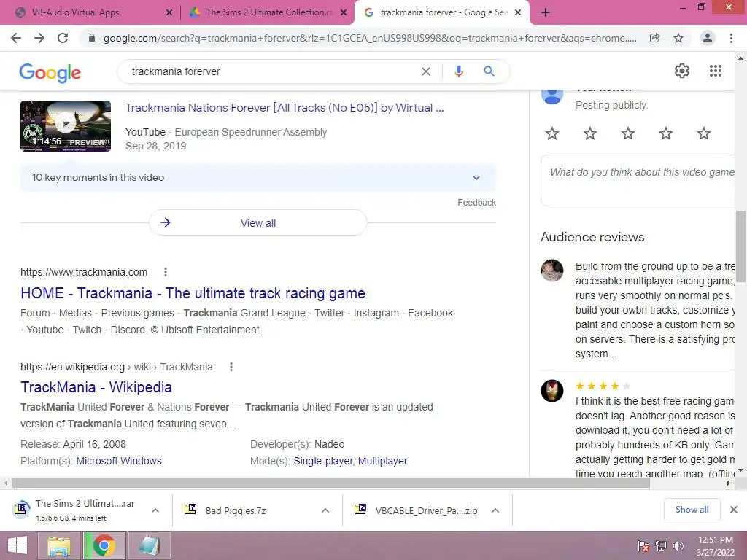
Task: Close The Sims 2 Ultimate Collection tab
Action: click(x=344, y=13)
